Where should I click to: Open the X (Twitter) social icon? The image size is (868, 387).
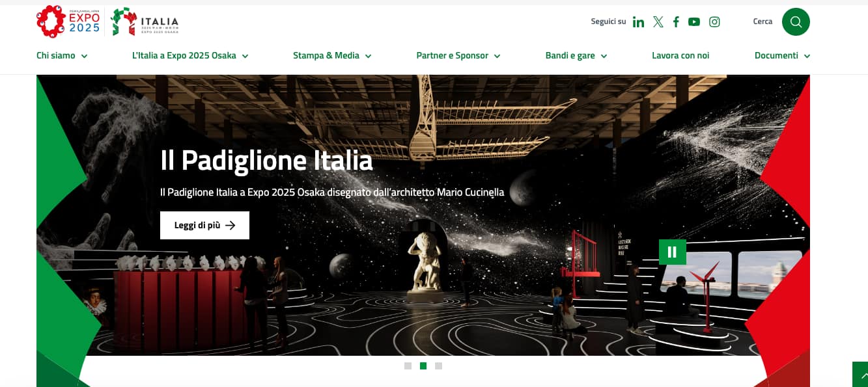[658, 22]
